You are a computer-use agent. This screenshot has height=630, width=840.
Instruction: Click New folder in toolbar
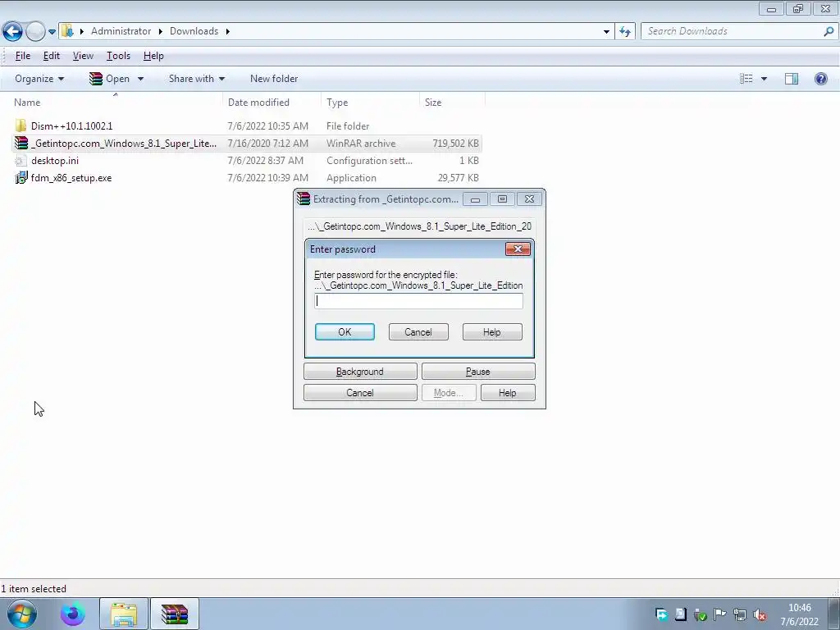coord(274,79)
